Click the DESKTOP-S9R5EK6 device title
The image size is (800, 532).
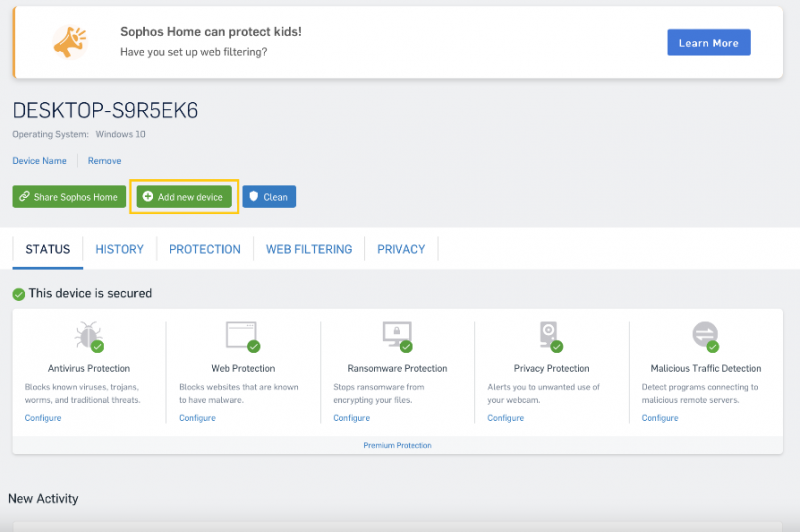click(x=105, y=111)
